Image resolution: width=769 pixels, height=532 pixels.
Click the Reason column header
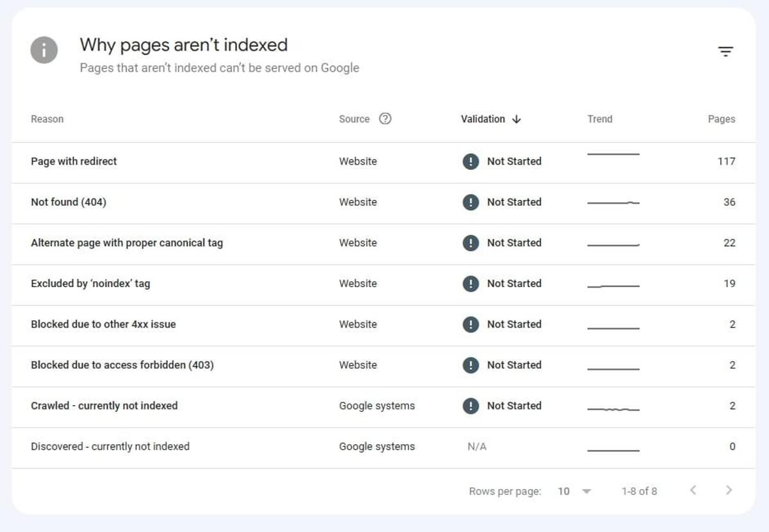[x=47, y=119]
